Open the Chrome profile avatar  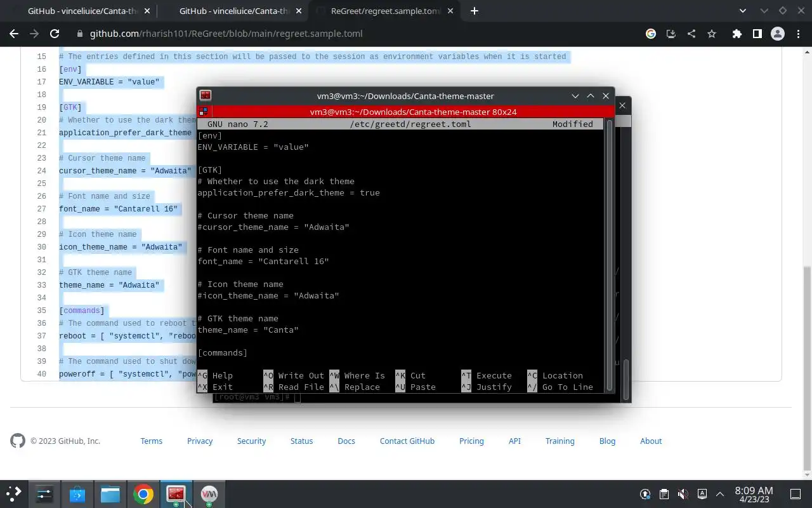point(777,34)
